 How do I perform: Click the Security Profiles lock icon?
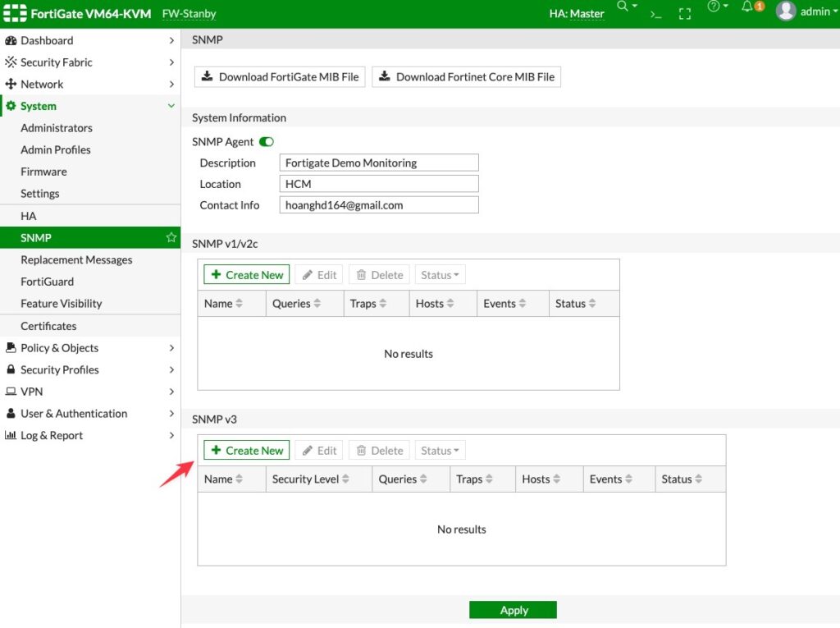pos(11,369)
